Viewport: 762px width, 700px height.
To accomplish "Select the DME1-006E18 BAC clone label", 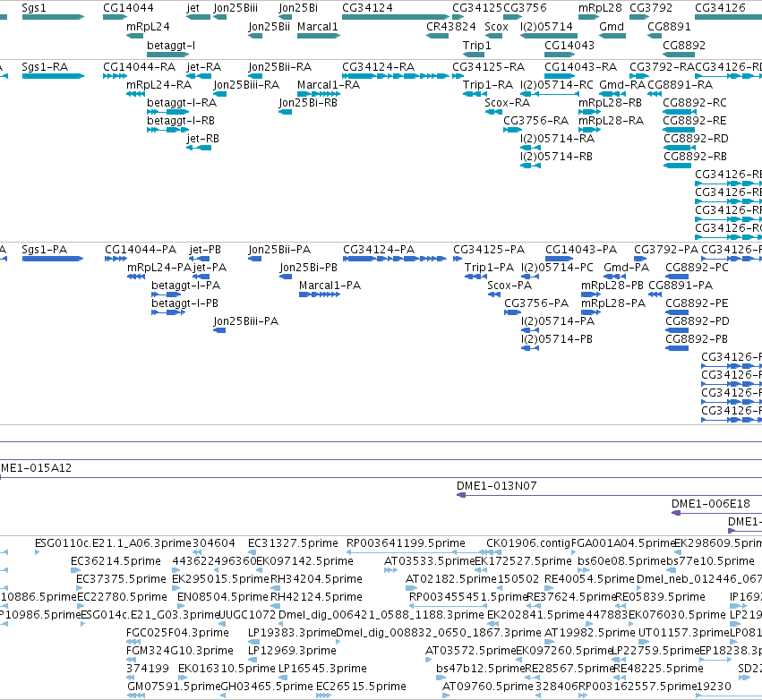I will [x=711, y=504].
